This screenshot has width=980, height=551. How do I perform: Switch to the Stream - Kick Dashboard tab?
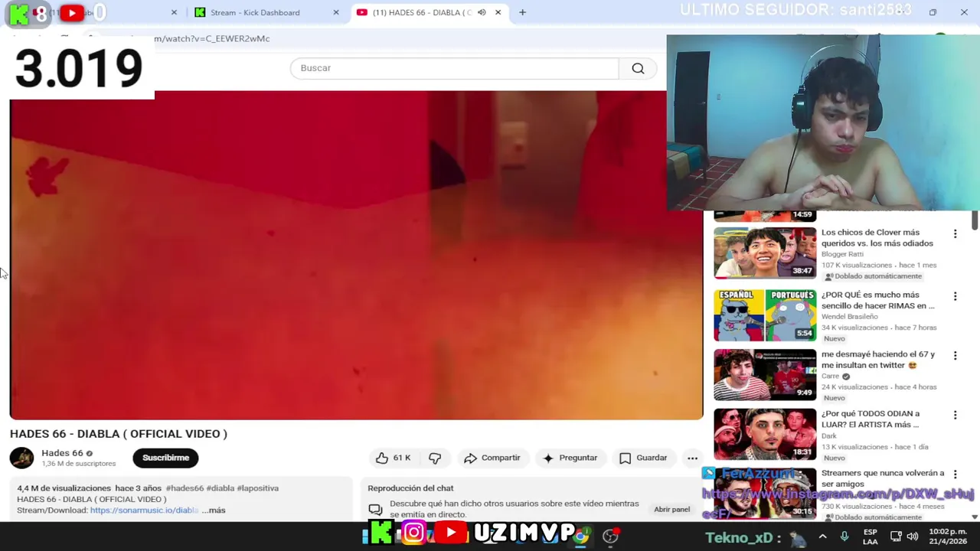[x=255, y=12]
